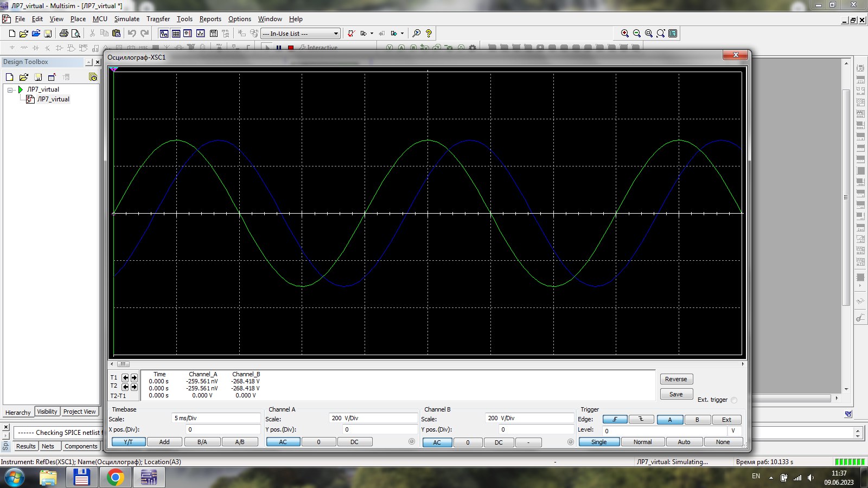Click the Zoom In magnifier icon
The image size is (868, 488).
click(624, 34)
